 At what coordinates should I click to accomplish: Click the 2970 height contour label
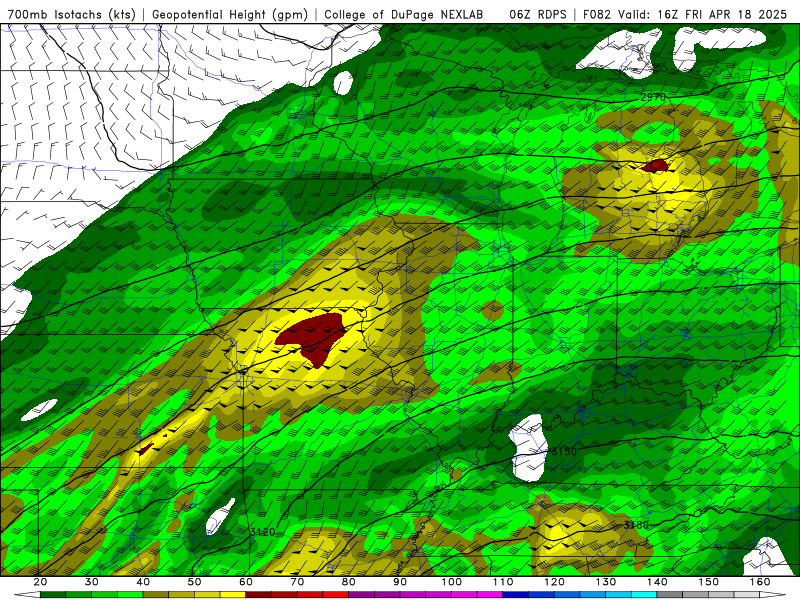point(653,97)
